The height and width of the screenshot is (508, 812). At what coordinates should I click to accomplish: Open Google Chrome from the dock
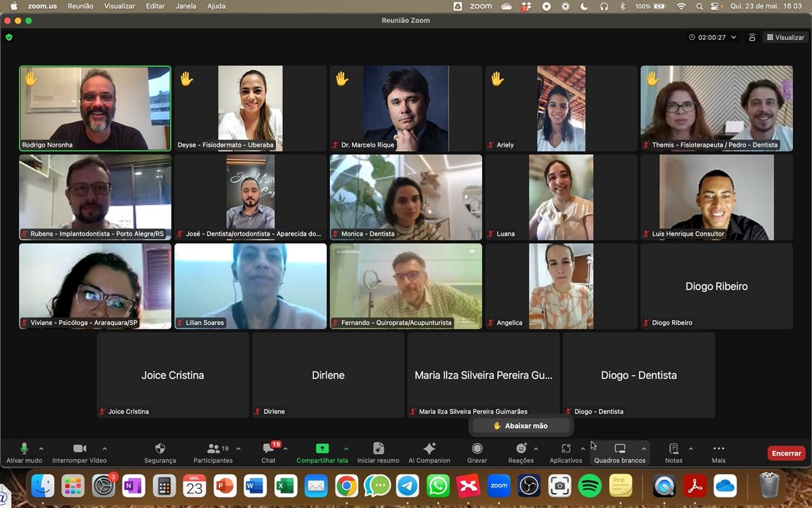346,486
